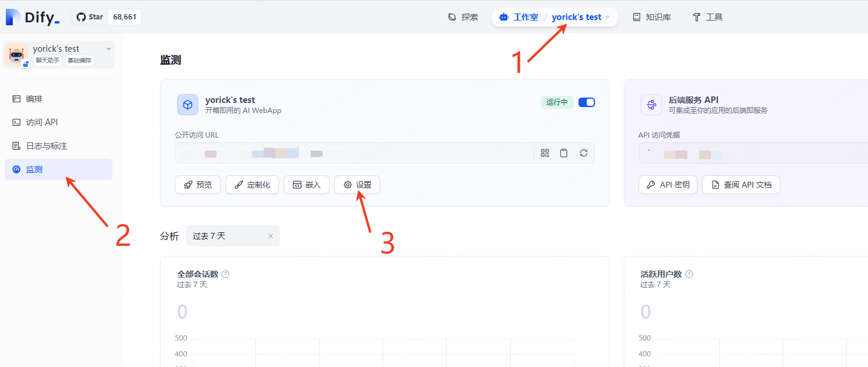Expand the sidebar yorick's test app chevron
Image resolution: width=868 pixels, height=367 pixels.
point(109,49)
